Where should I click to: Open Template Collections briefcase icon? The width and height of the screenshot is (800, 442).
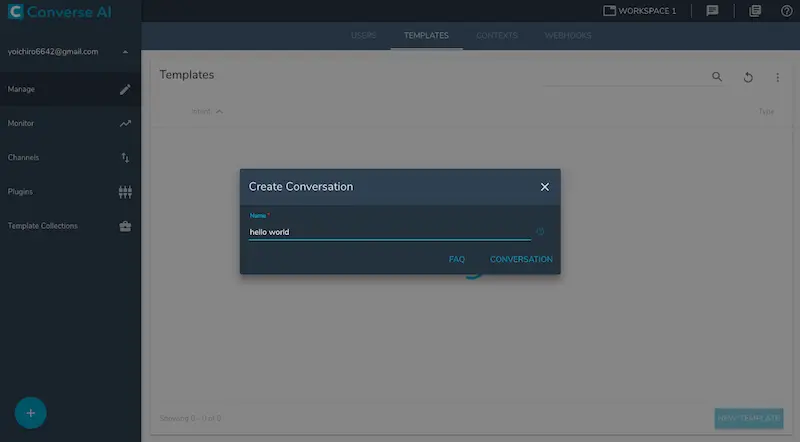(x=125, y=226)
